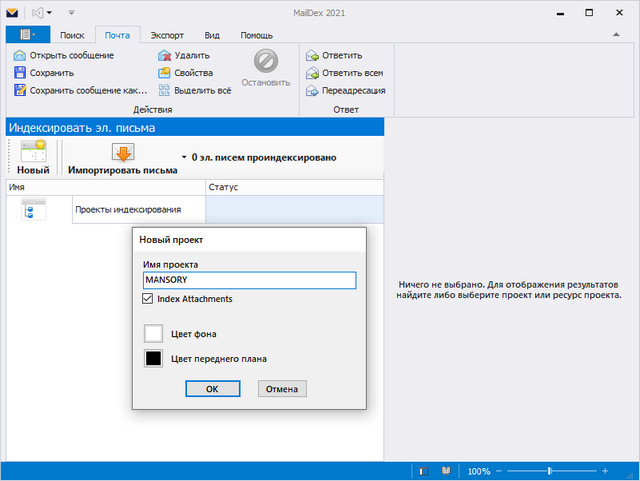Click the Сохранить floppy disk icon
The image size is (640, 481).
point(20,73)
